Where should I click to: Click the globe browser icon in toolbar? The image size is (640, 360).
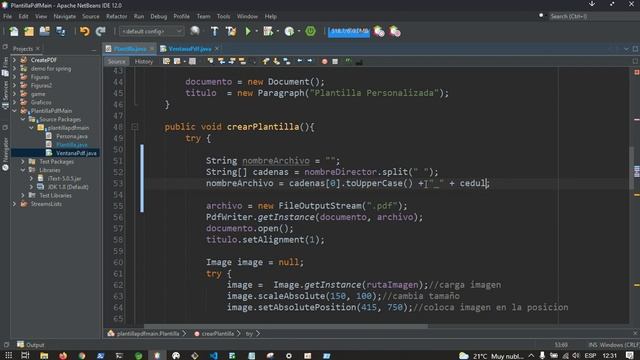tap(195, 31)
